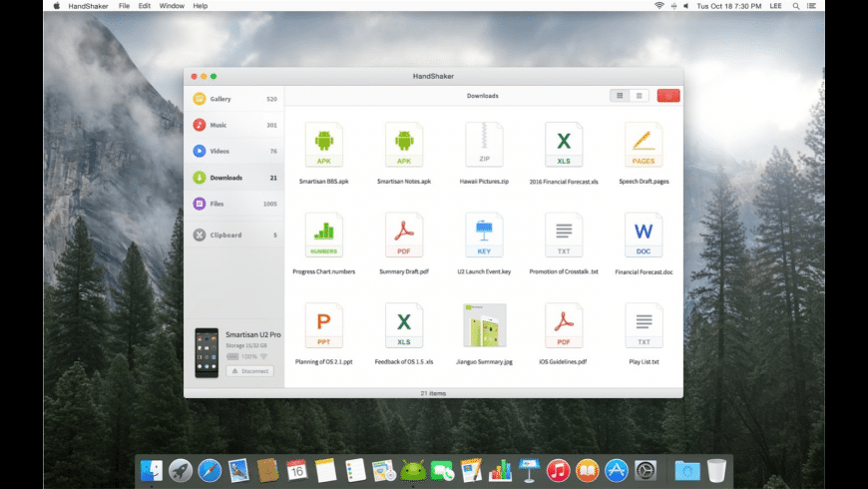Open Trash in the Dock
868x489 pixels.
[x=716, y=471]
